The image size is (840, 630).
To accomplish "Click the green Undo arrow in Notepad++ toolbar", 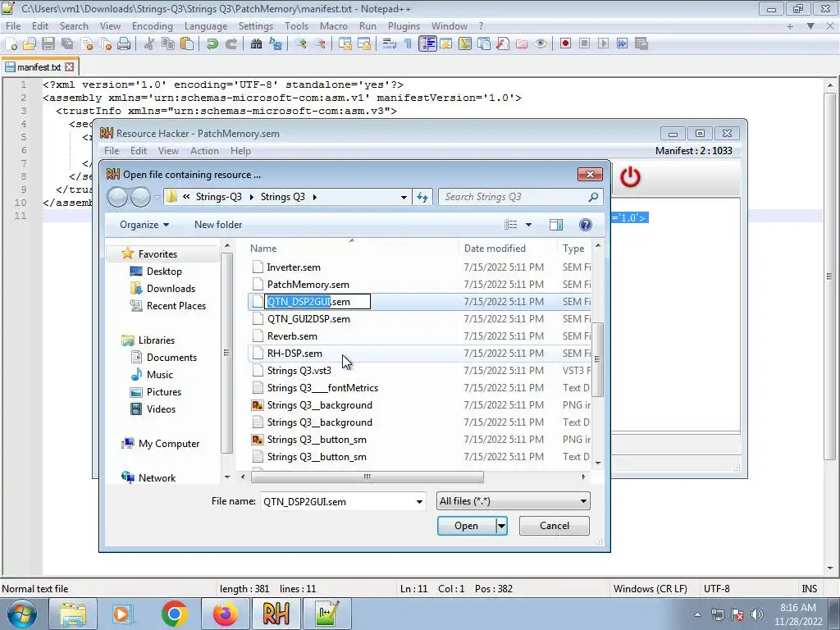I will 212,44.
